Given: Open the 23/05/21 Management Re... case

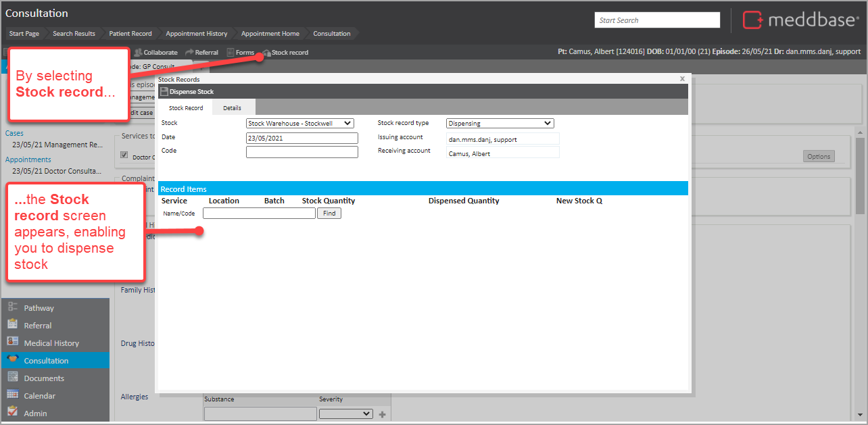Looking at the screenshot, I should 57,145.
